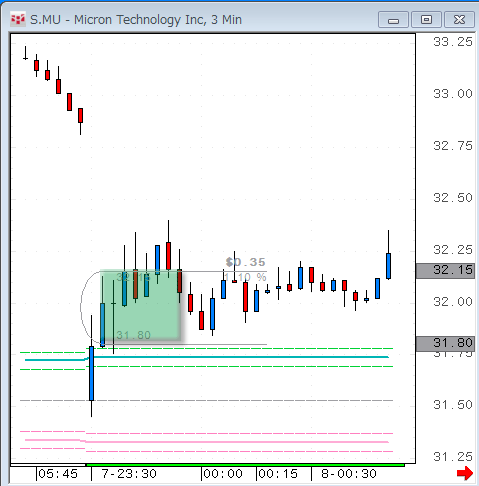Screen dimensions: 479x486
Task: Click the 32.00 price scale label
Action: coord(453,302)
